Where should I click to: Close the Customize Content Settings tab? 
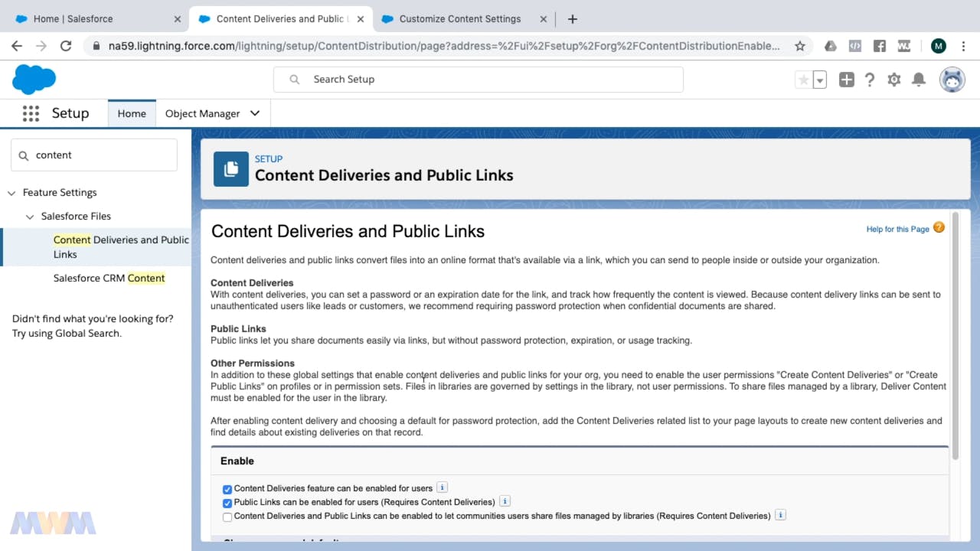543,19
